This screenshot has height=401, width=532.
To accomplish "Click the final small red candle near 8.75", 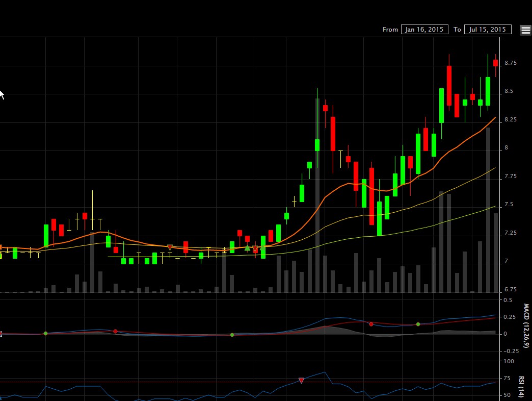I will (x=495, y=63).
